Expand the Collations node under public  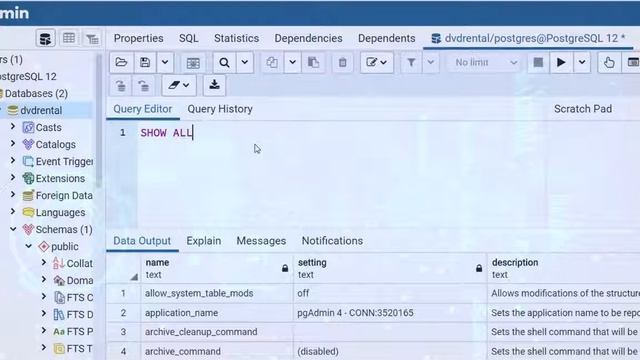pyautogui.click(x=44, y=263)
